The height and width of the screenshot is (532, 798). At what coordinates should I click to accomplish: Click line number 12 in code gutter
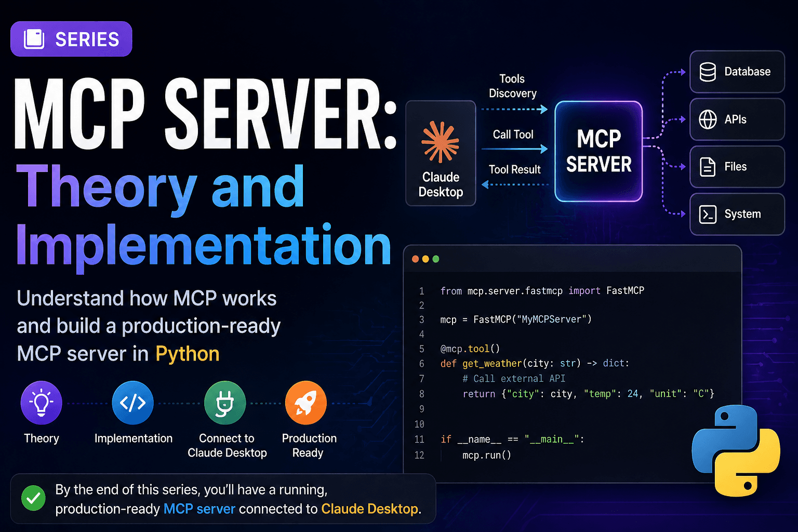tap(419, 455)
